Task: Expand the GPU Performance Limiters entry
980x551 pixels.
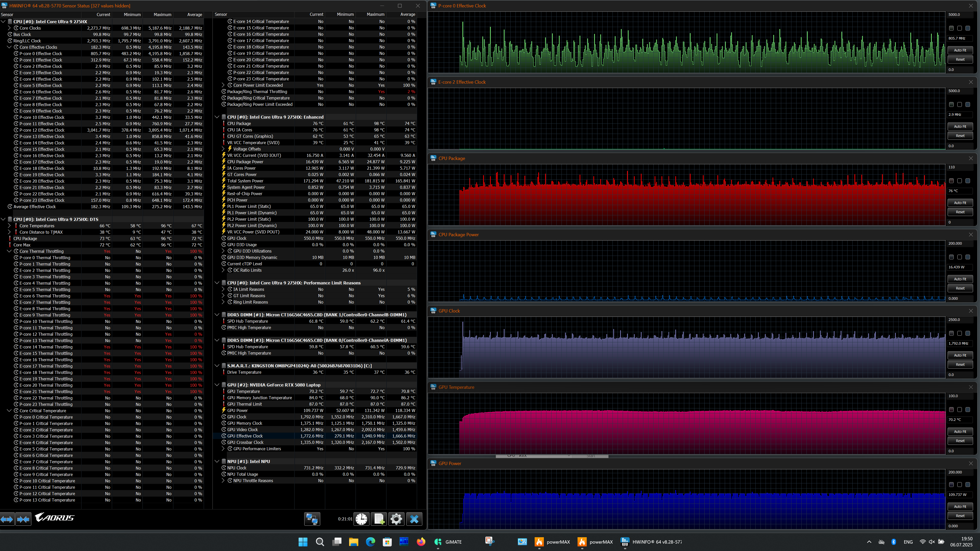Action: click(x=223, y=449)
